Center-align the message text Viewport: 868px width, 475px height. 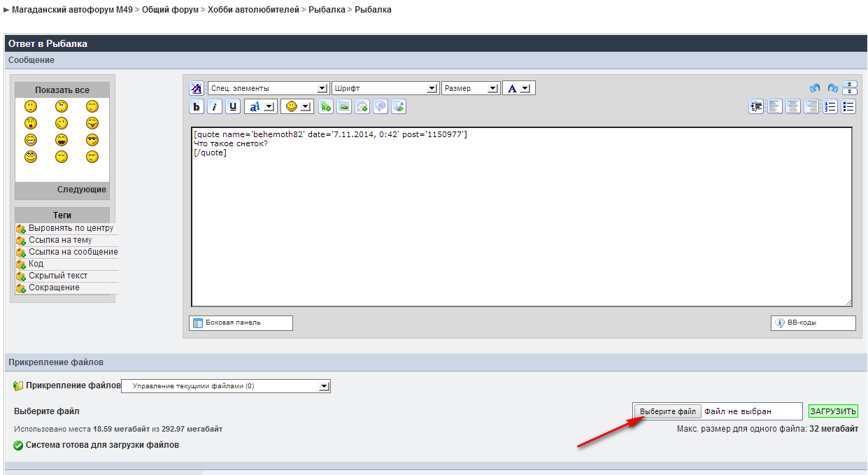(x=793, y=107)
